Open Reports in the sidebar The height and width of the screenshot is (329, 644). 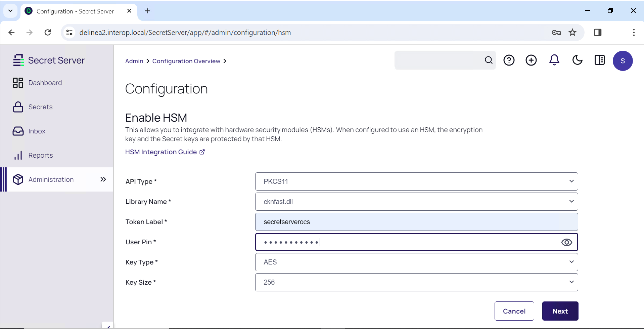(x=56, y=155)
